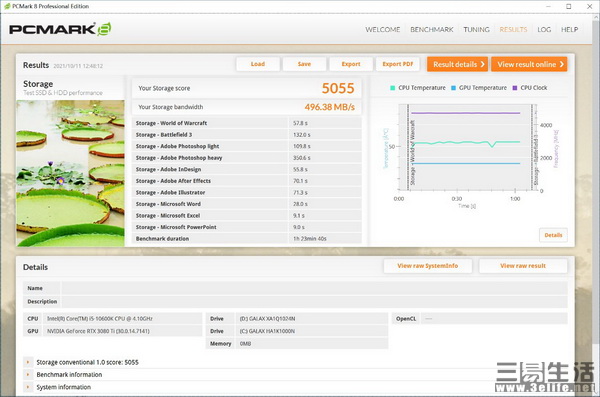Open the Help tab
600x397 pixels.
click(569, 29)
